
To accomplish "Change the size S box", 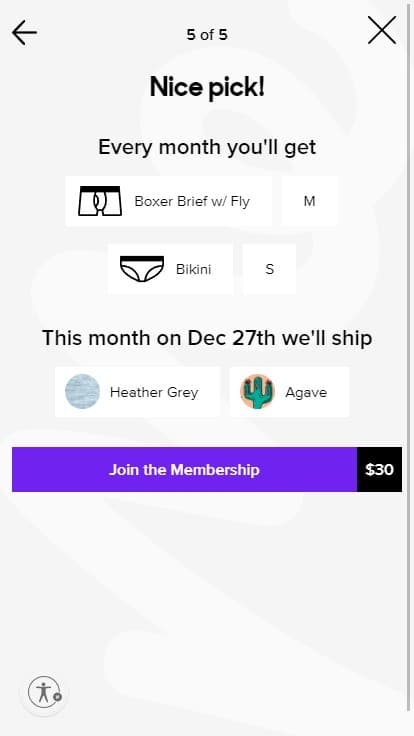I will [269, 269].
